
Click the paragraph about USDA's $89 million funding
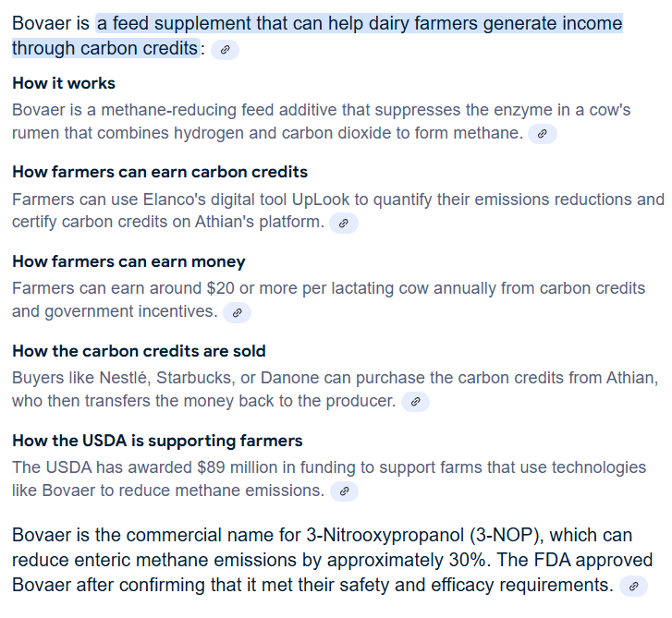[x=328, y=479]
